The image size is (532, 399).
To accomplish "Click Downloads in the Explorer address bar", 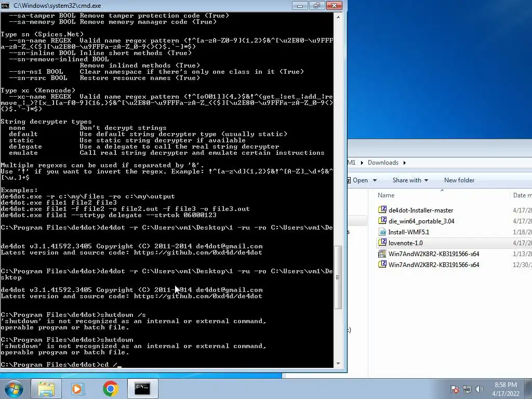I will click(383, 163).
